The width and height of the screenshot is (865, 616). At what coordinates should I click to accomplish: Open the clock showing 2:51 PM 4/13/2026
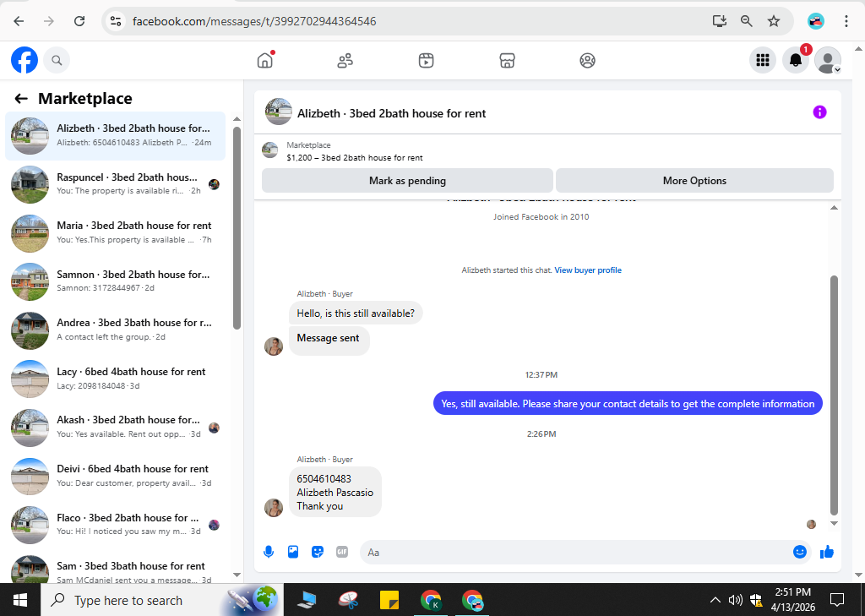(792, 600)
